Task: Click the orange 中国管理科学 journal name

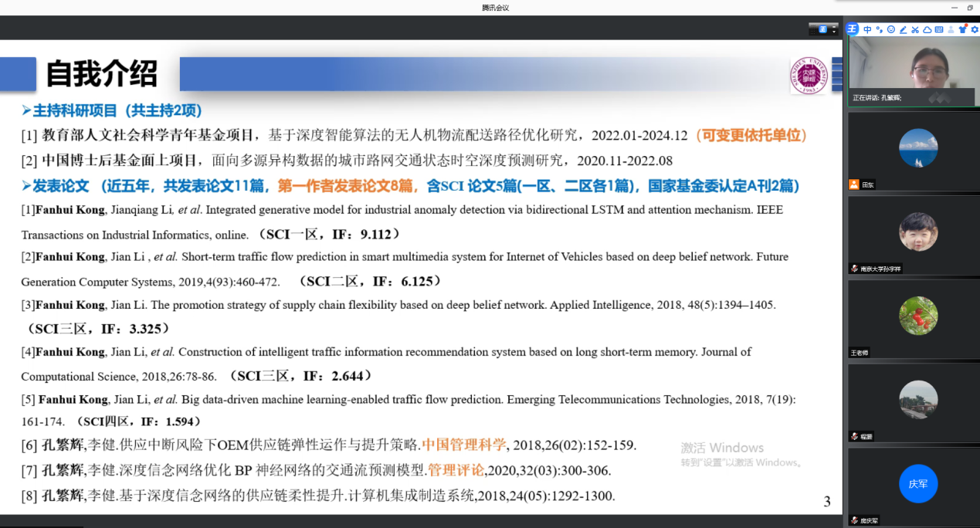Action: tap(464, 445)
